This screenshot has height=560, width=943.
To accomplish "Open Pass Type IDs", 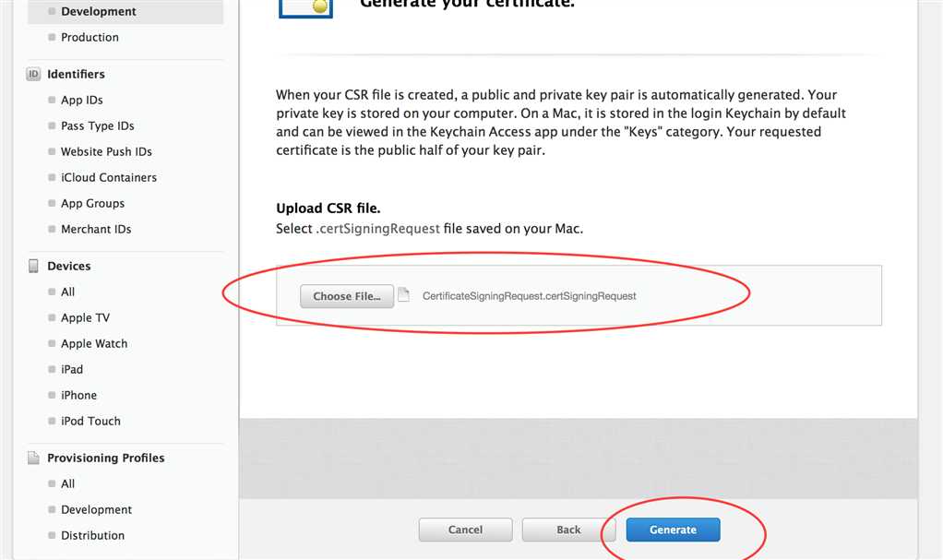I will [x=98, y=125].
